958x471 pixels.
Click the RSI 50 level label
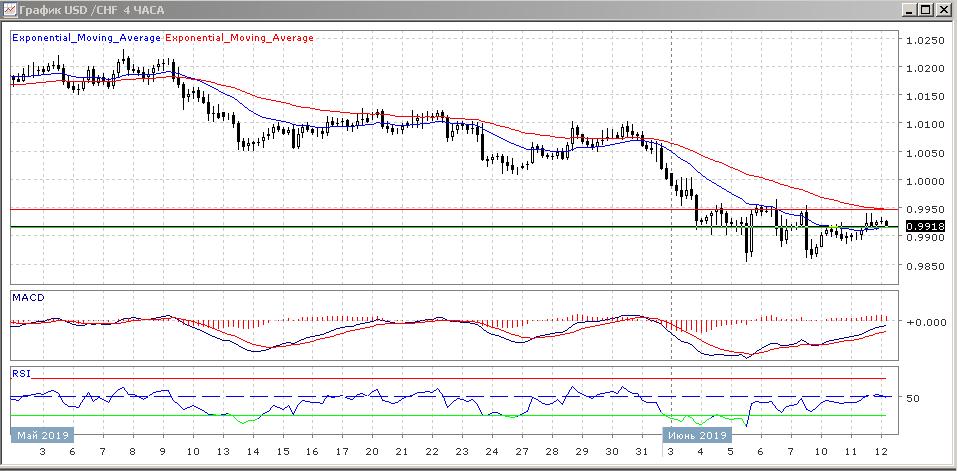click(913, 398)
